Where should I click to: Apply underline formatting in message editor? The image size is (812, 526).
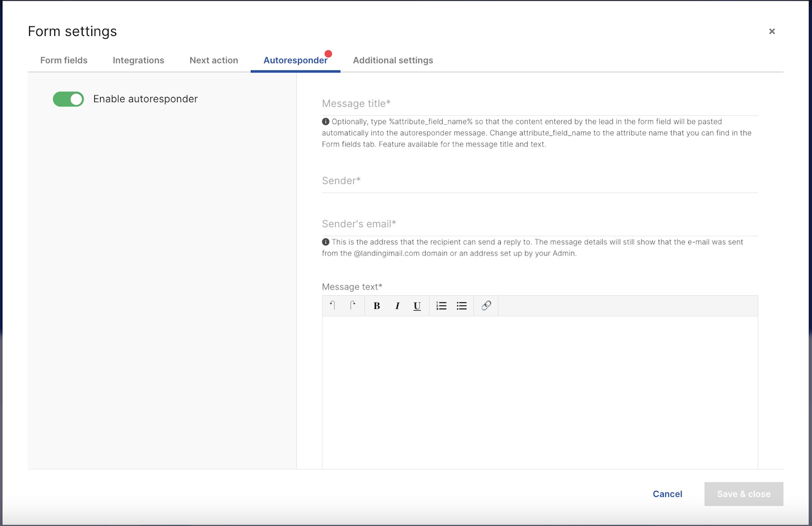click(416, 306)
